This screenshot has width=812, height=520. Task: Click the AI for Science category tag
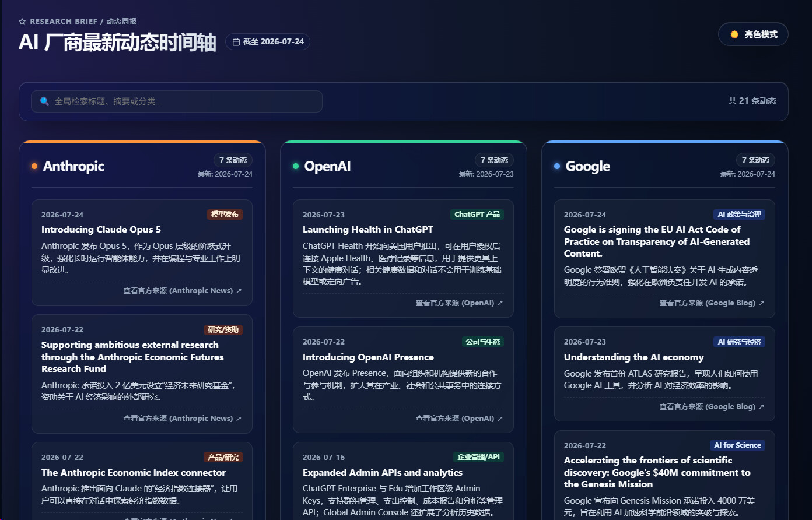tap(738, 445)
